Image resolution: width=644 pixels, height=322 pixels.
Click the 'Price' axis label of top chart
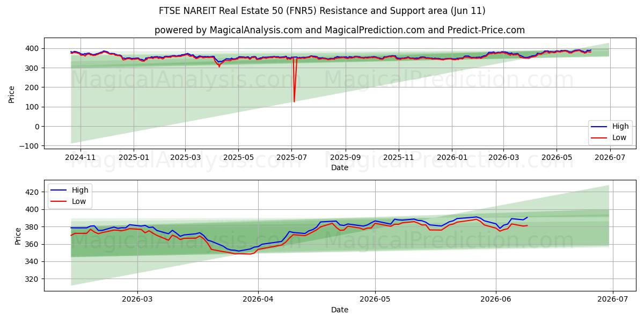point(12,93)
